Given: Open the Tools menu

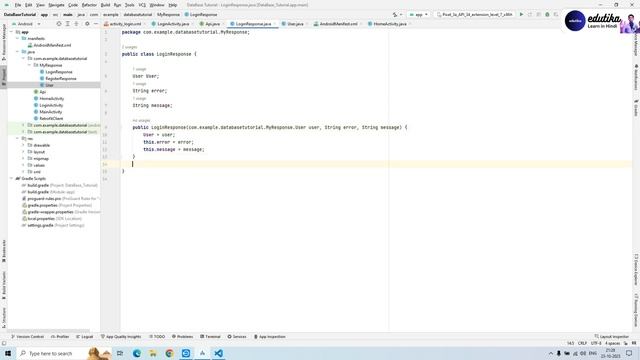Looking at the screenshot, I should 129,5.
